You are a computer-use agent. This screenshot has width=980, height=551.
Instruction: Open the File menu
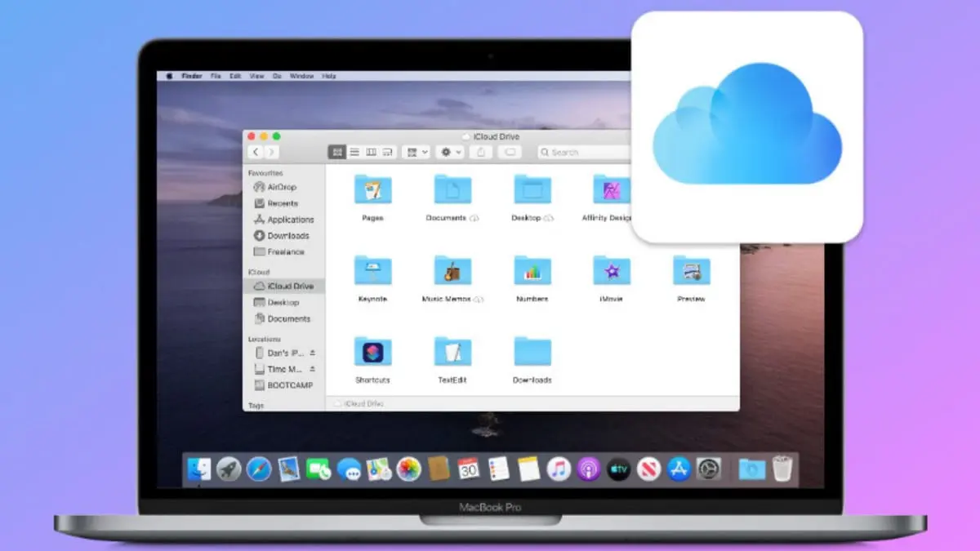pos(216,76)
